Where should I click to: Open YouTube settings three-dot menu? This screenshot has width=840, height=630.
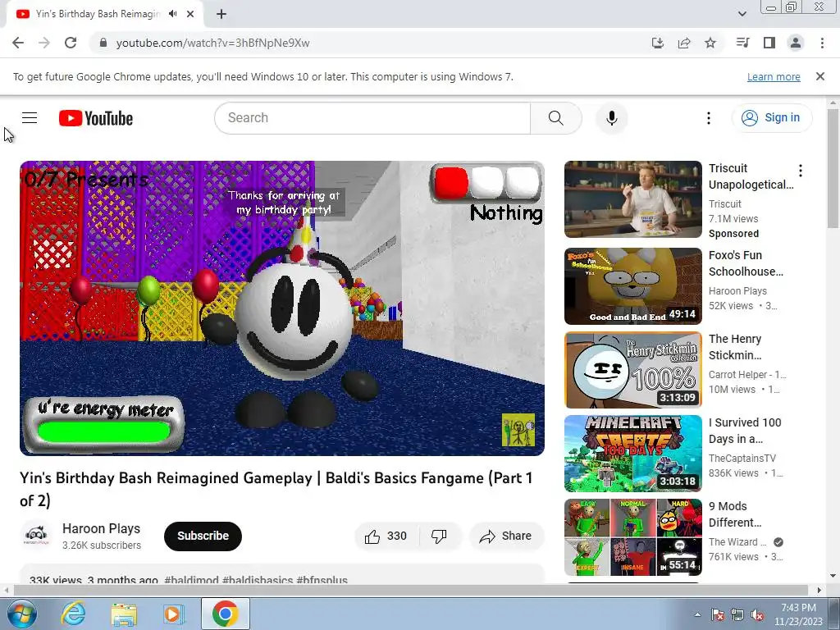708,118
